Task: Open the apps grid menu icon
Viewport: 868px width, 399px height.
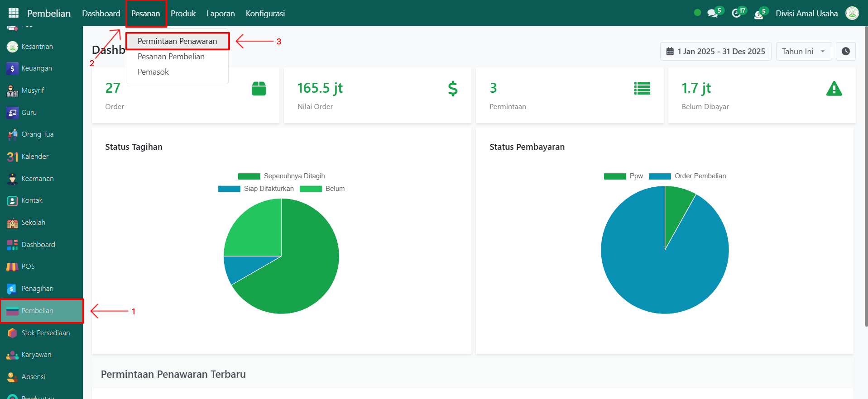Action: pyautogui.click(x=14, y=13)
